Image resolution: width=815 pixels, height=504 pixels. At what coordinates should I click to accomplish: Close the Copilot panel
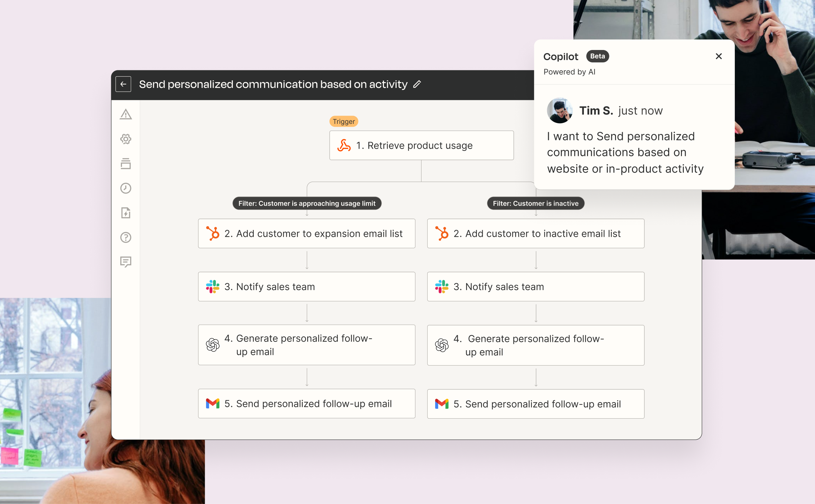tap(718, 56)
